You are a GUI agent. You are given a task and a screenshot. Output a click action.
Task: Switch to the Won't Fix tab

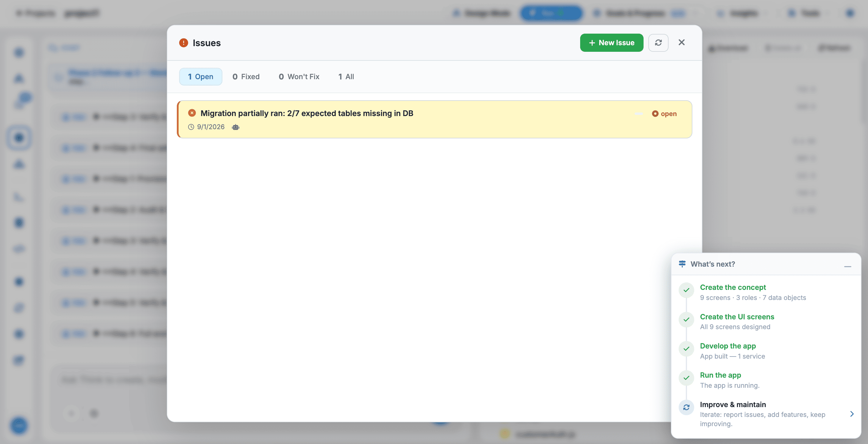[x=299, y=77]
